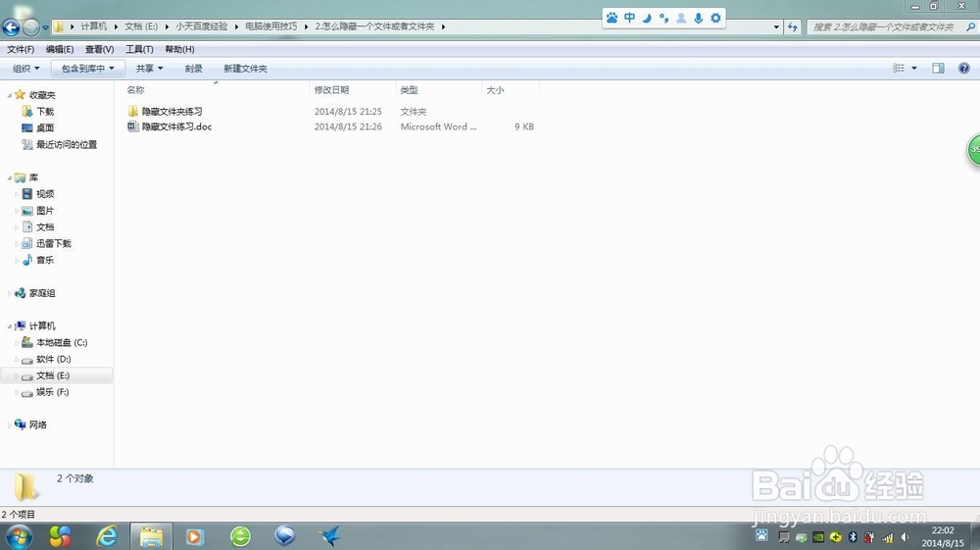This screenshot has width=980, height=550.
Task: Toggle the preview pane icon
Action: tap(938, 68)
